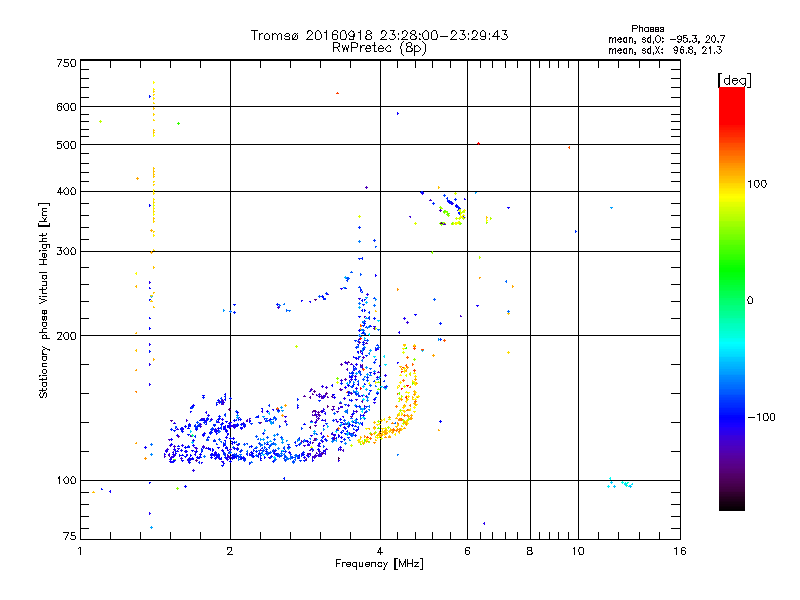This screenshot has height=600, width=800.
Task: Click the plot title Tromsø 20160918 23:28:00-23:29:43
Action: click(379, 35)
